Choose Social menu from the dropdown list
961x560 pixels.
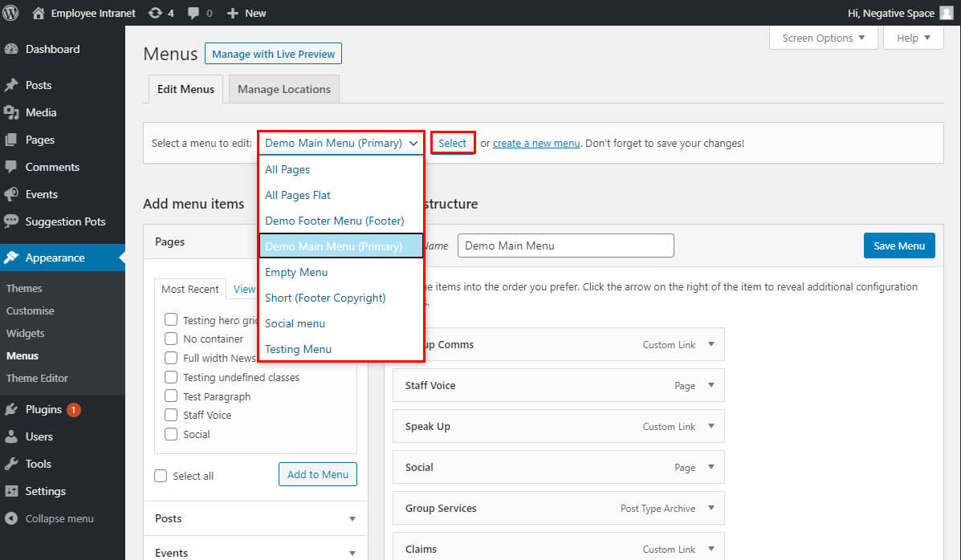click(x=295, y=323)
